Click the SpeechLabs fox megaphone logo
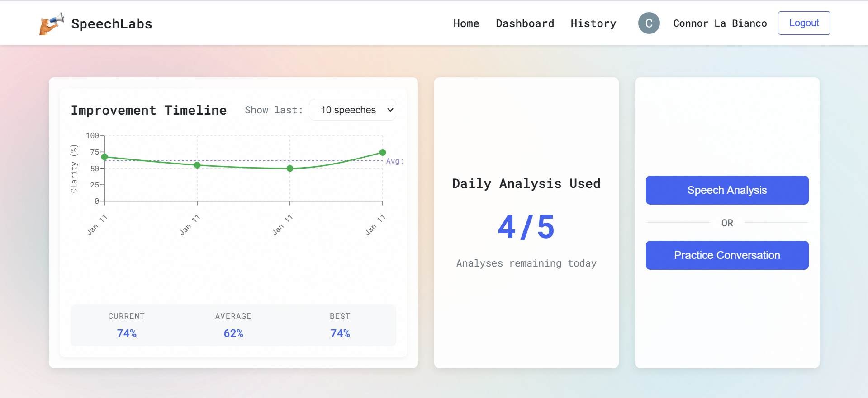Screen dimensions: 868x398 point(52,23)
